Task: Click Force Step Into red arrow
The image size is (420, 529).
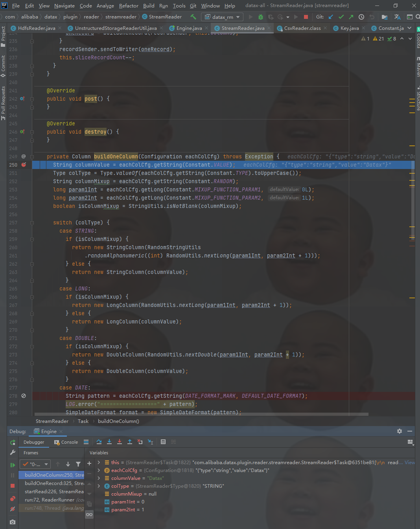Action: tap(120, 442)
